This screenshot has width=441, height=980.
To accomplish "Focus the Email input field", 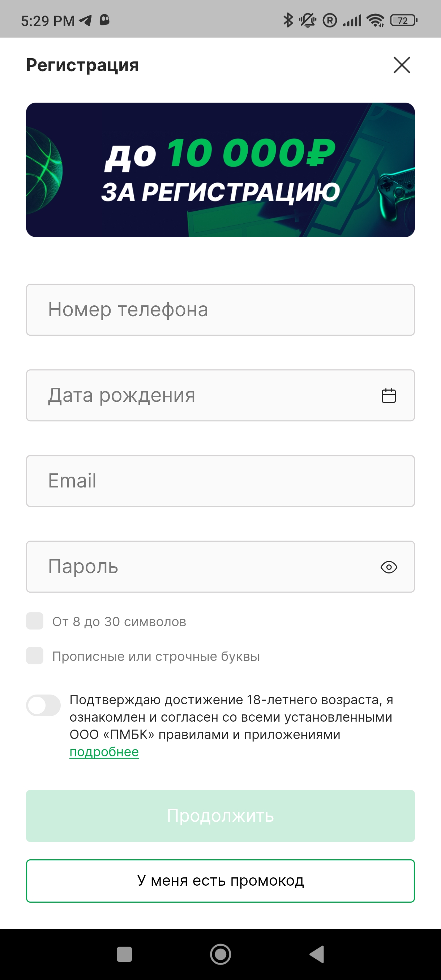I will (220, 481).
